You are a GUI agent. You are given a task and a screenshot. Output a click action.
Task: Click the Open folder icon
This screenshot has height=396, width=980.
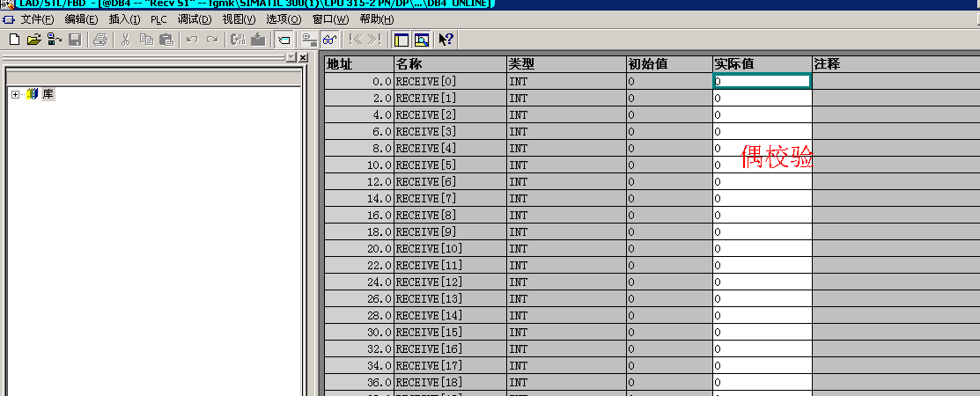pos(33,40)
